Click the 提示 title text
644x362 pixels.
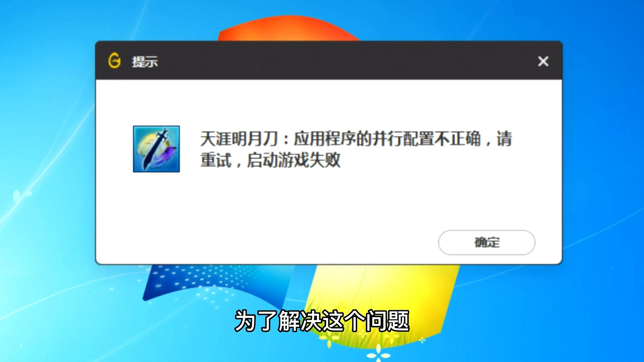click(x=145, y=62)
